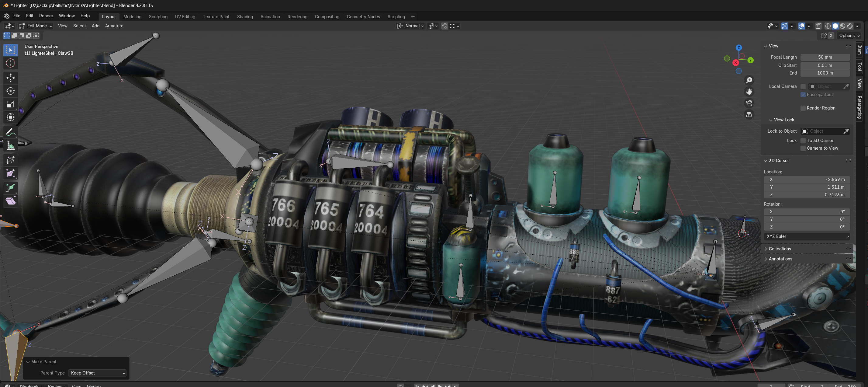Switch to the Shading workspace tab
Screen dimensions: 868x387
(x=245, y=16)
